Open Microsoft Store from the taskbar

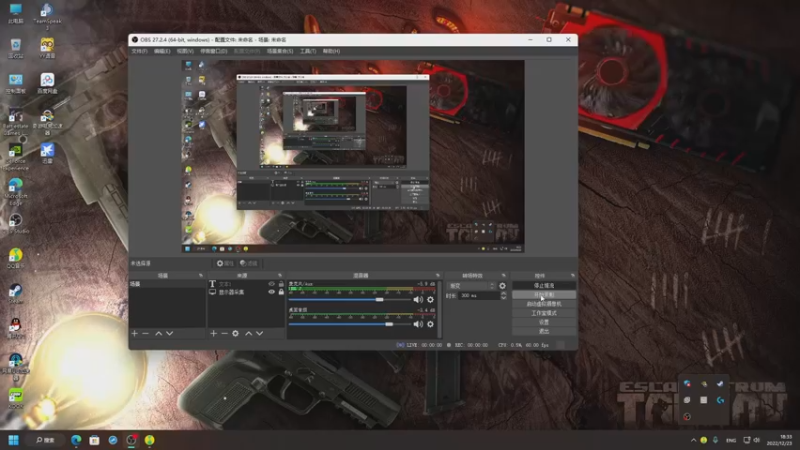tap(94, 440)
